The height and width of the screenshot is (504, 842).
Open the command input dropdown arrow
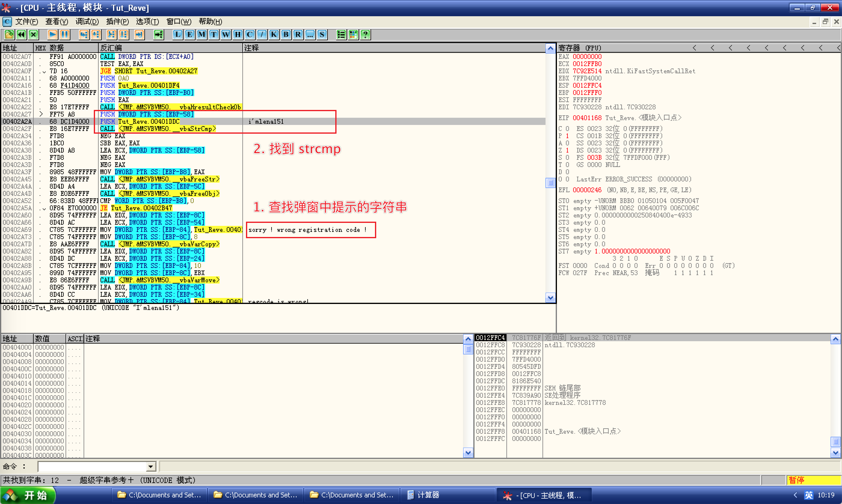tap(151, 467)
